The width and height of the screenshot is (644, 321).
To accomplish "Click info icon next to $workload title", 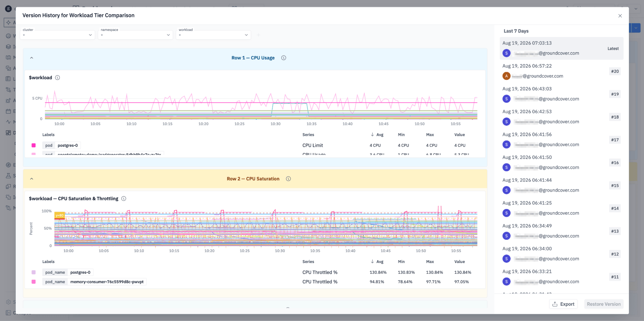I will [x=57, y=78].
